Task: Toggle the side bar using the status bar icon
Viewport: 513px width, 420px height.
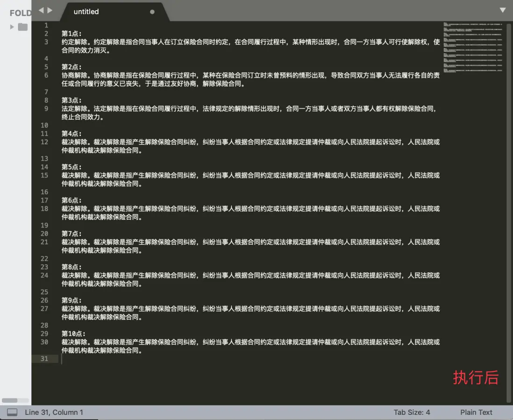Action: (x=12, y=412)
